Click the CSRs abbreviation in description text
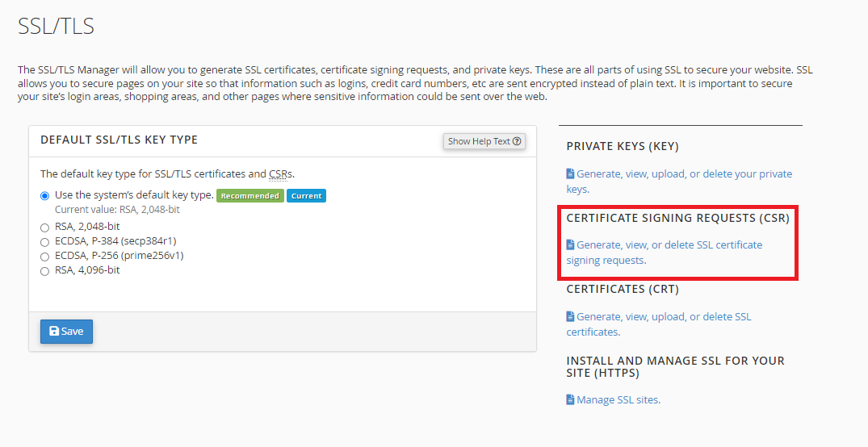Viewport: 868px width, 447px height. pos(281,173)
